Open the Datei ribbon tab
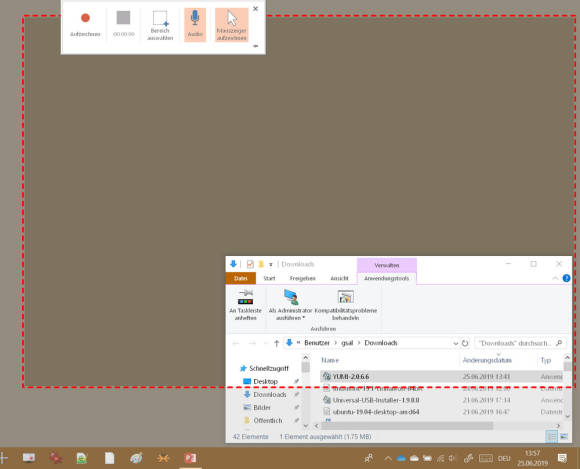The height and width of the screenshot is (469, 580). pyautogui.click(x=240, y=278)
